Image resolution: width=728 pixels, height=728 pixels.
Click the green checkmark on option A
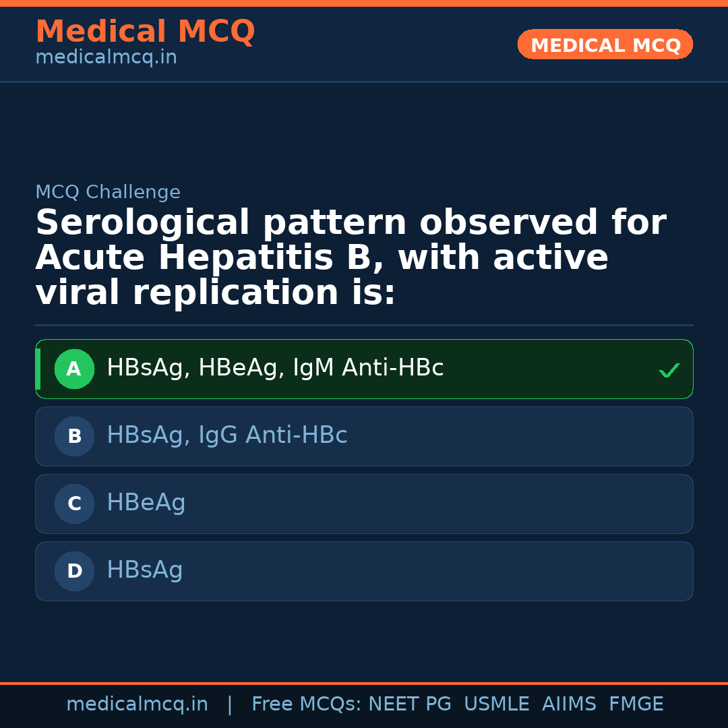[x=669, y=370]
